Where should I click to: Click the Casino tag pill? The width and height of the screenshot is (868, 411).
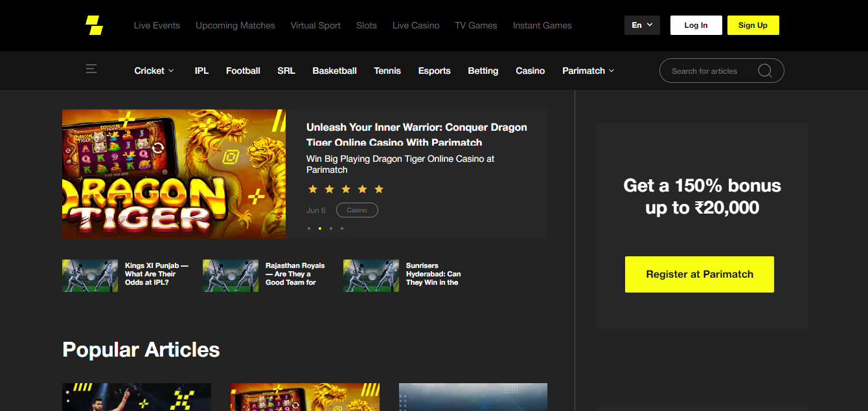tap(357, 210)
